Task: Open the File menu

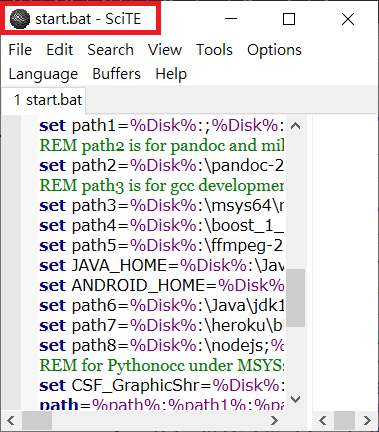Action: click(20, 50)
